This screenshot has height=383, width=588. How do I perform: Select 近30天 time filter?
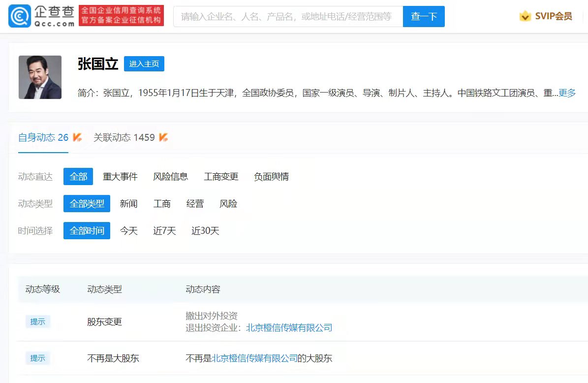point(206,231)
